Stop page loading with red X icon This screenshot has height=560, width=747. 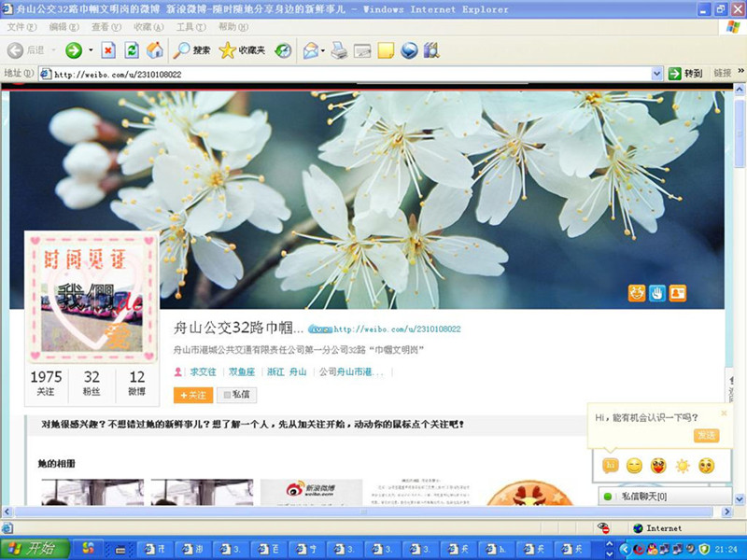tap(108, 50)
